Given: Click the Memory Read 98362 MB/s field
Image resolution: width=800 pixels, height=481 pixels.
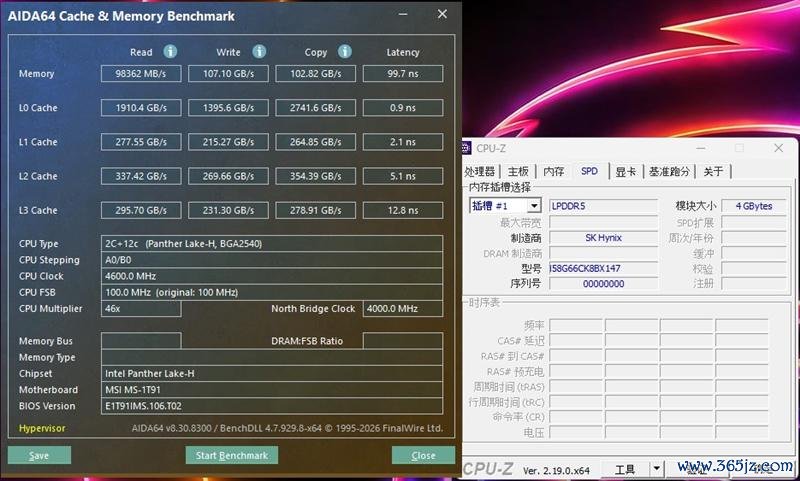Looking at the screenshot, I should (x=141, y=73).
